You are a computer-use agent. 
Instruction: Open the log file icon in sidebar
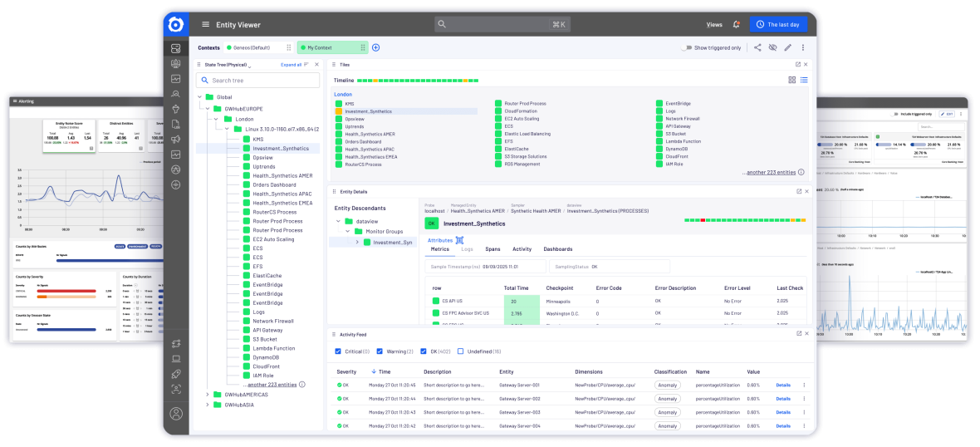point(176,124)
